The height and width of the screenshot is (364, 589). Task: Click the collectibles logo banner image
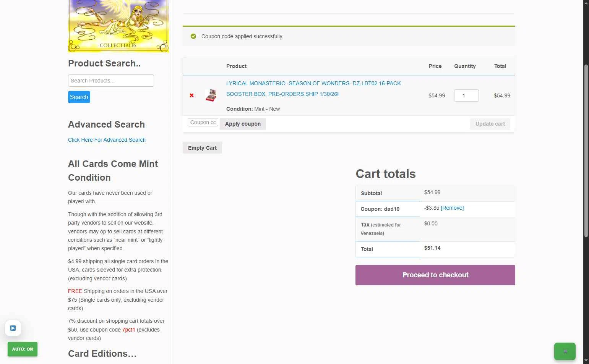click(x=118, y=26)
